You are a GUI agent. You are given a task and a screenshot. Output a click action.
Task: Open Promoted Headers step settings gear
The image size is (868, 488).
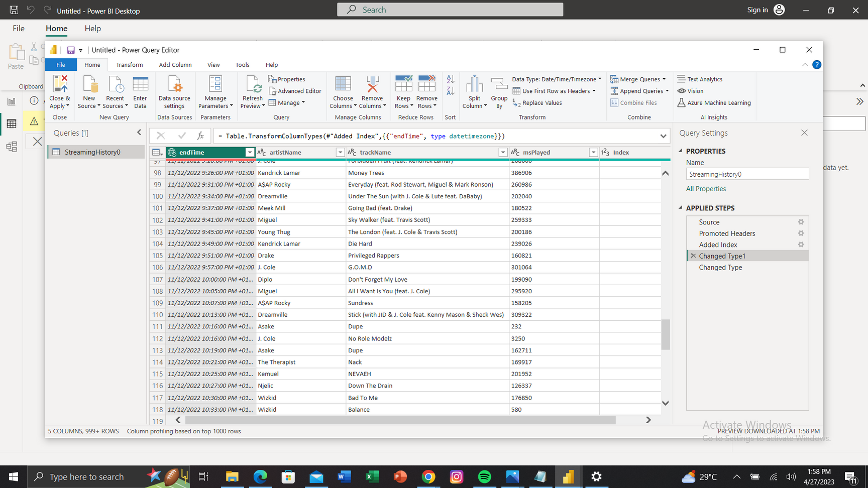pos(801,233)
